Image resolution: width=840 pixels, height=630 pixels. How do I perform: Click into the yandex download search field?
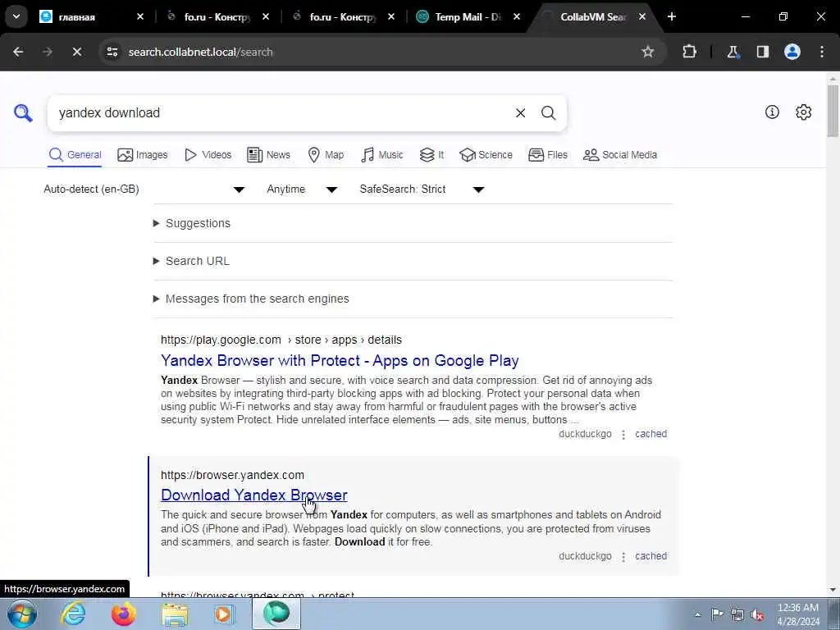[x=279, y=113]
